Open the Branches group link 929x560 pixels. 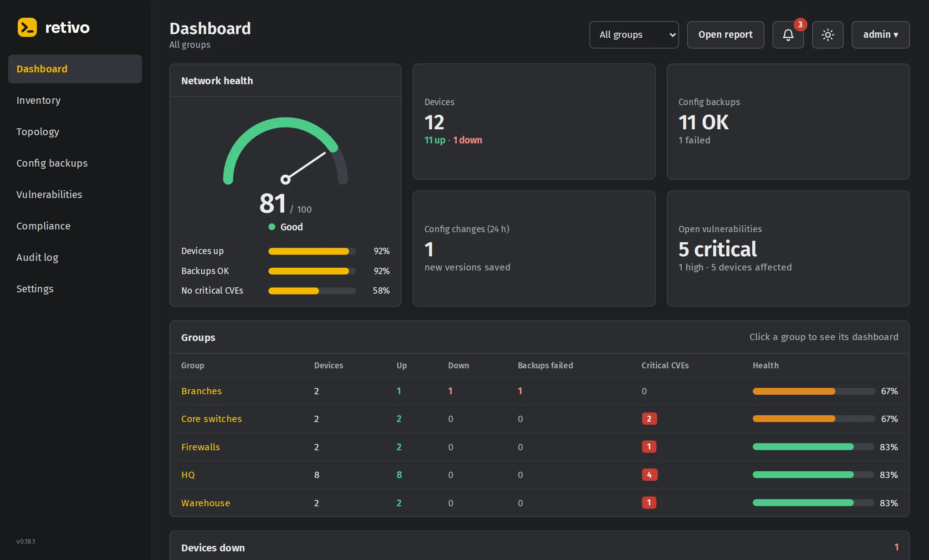[201, 391]
